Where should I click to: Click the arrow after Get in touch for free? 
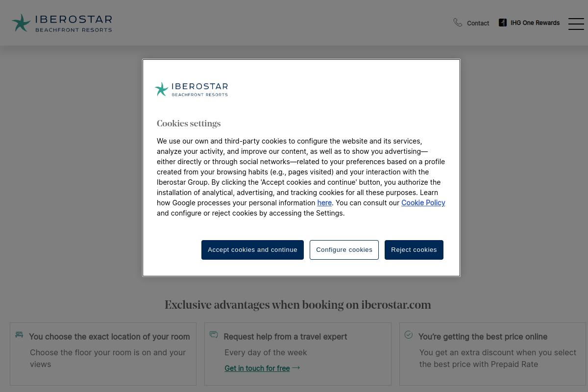pyautogui.click(x=296, y=367)
